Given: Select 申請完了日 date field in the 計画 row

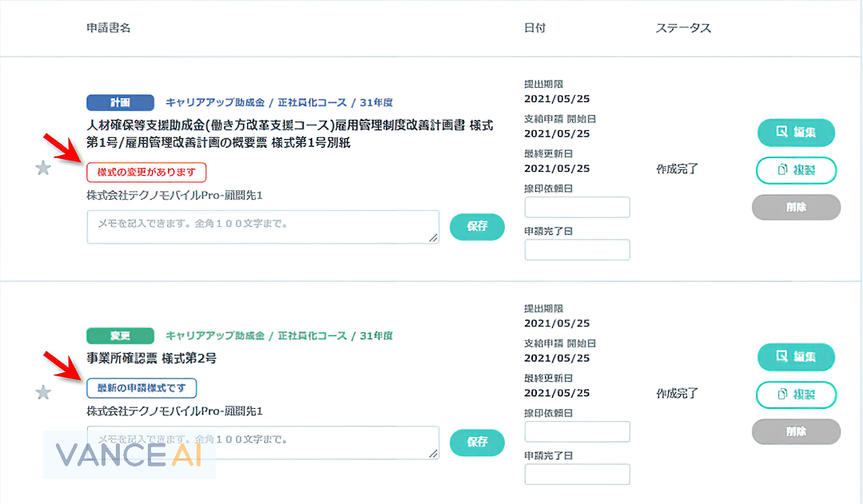Looking at the screenshot, I should (577, 250).
